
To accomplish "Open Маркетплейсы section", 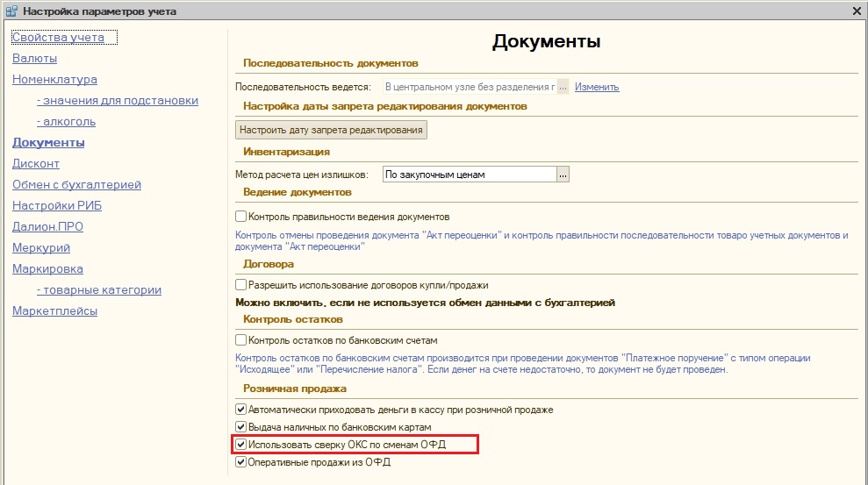I will pyautogui.click(x=54, y=310).
